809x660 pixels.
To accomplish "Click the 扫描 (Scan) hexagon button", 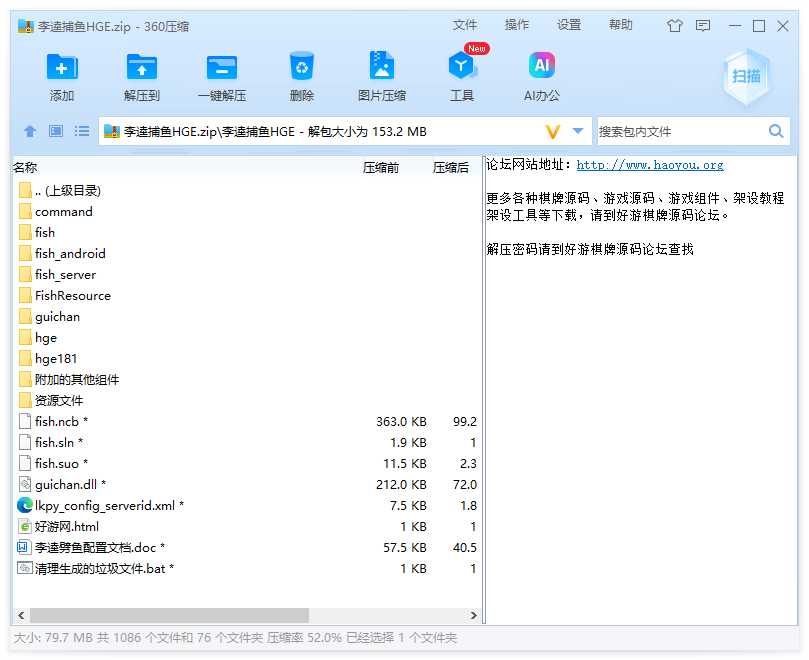I will point(746,76).
